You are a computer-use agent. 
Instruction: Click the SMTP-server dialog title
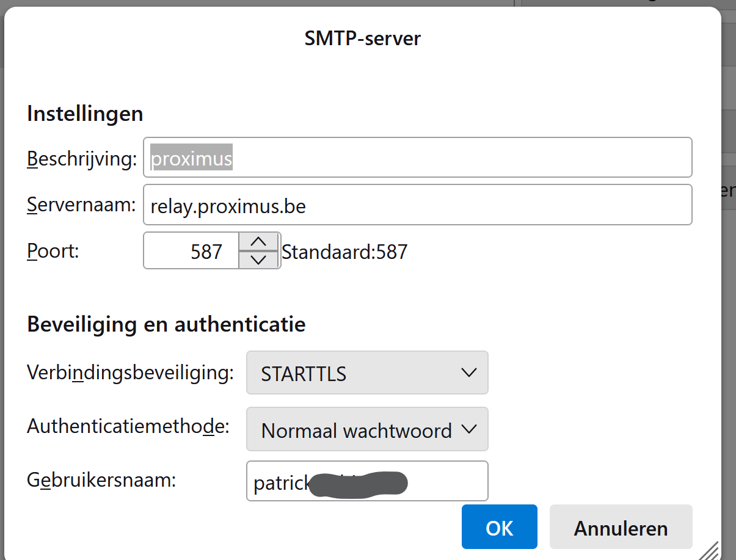[x=363, y=38]
